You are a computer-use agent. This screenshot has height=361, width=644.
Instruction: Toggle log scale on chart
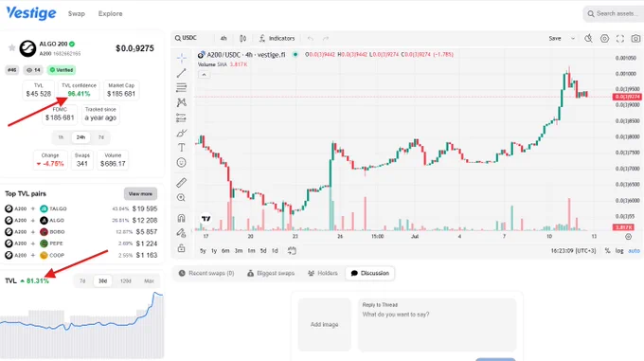[x=619, y=250]
